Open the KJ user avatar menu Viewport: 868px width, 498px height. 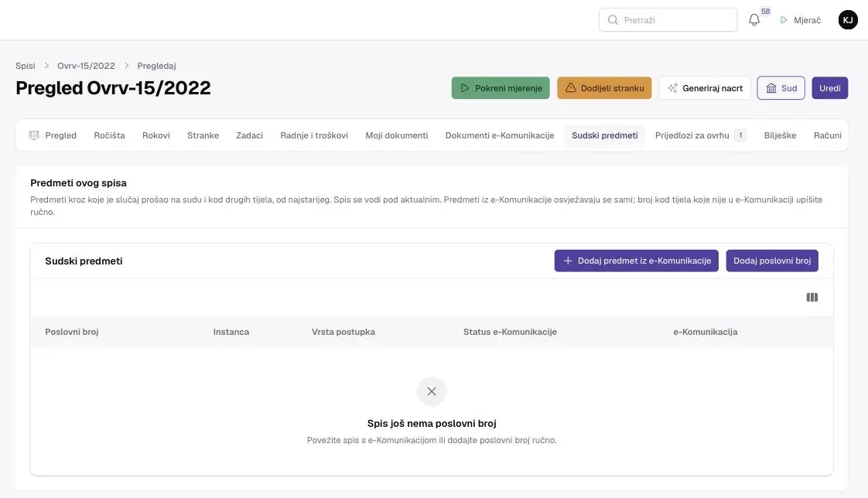(848, 20)
